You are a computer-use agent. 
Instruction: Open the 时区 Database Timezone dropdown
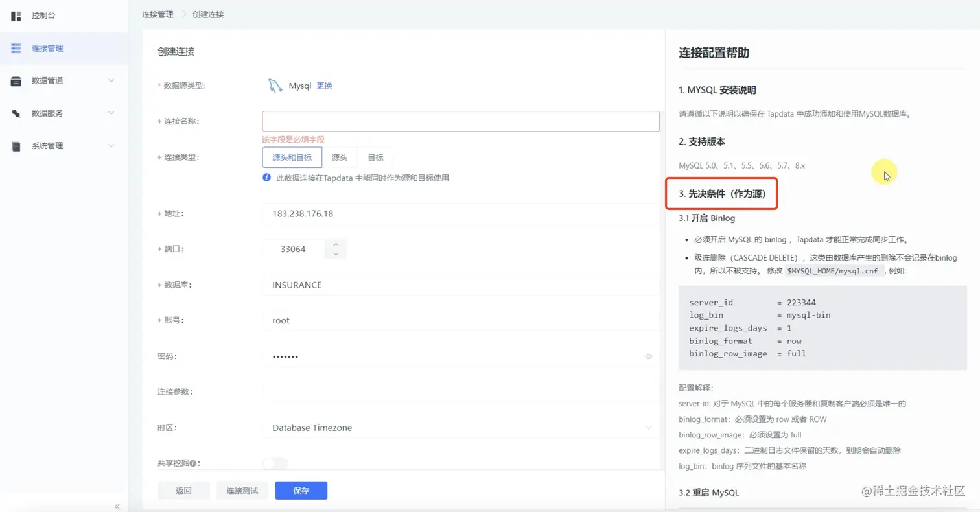461,428
